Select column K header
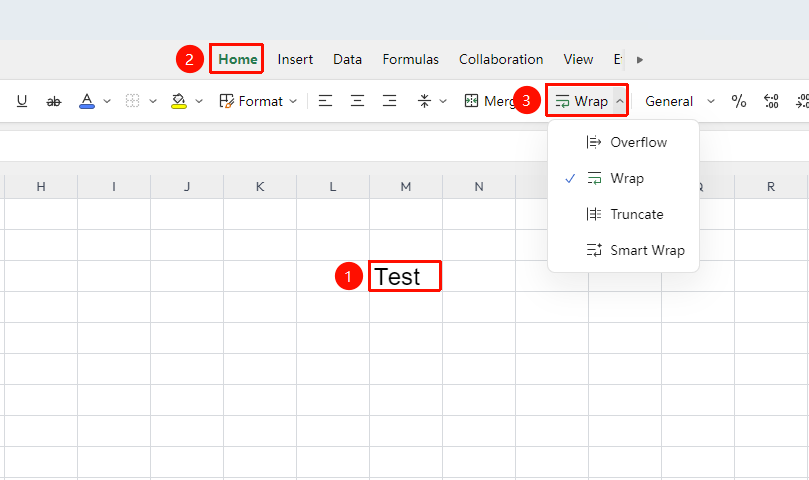Image resolution: width=809 pixels, height=480 pixels. (260, 186)
